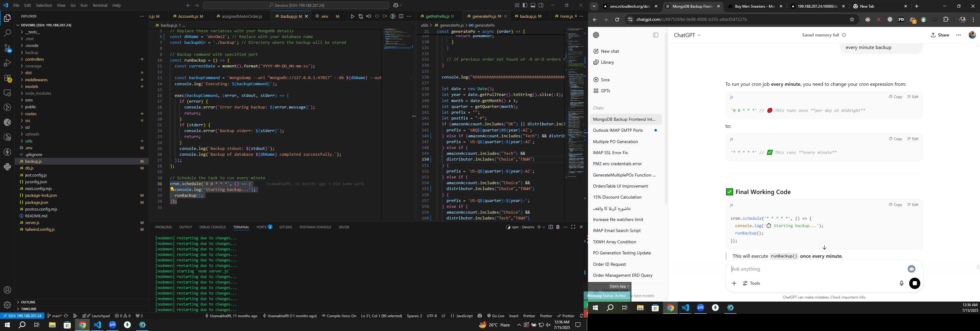
Task: Click the Saved memory full info icon
Action: coord(844,35)
